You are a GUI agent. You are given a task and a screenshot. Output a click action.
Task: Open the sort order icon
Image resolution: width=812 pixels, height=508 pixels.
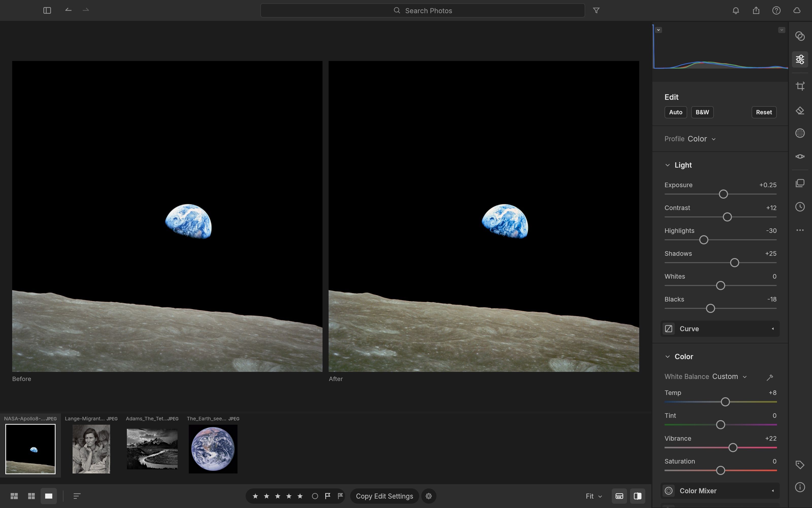[x=77, y=496]
